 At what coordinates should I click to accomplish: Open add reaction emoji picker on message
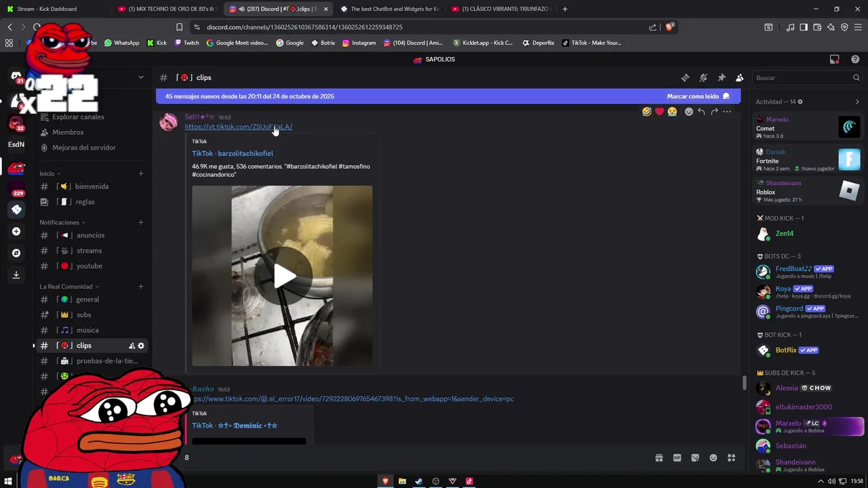point(689,112)
